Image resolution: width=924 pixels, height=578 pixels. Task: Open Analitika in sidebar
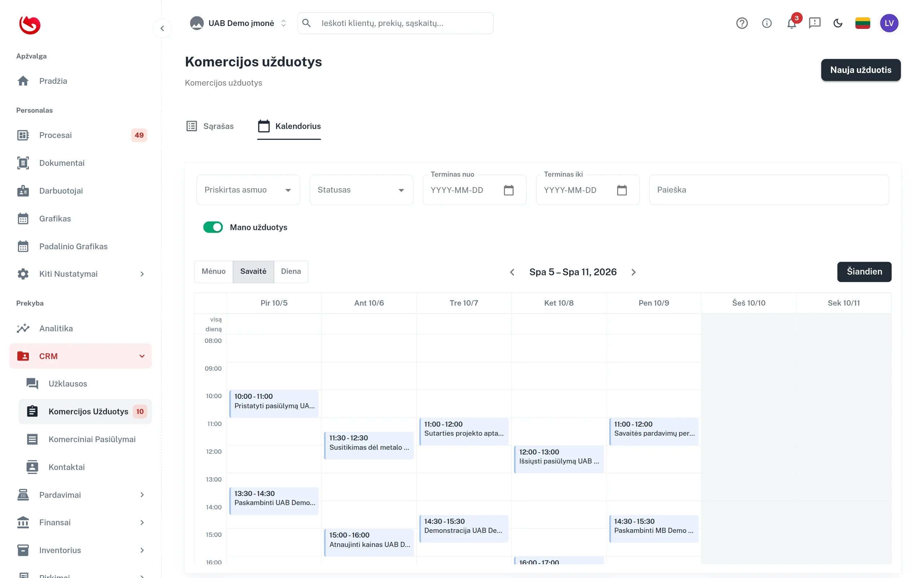click(x=80, y=328)
